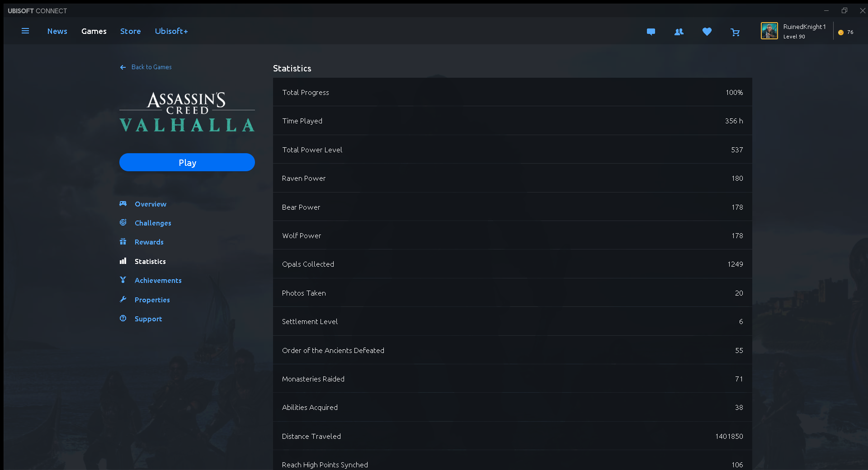Click the Photos Taken label

pos(304,293)
